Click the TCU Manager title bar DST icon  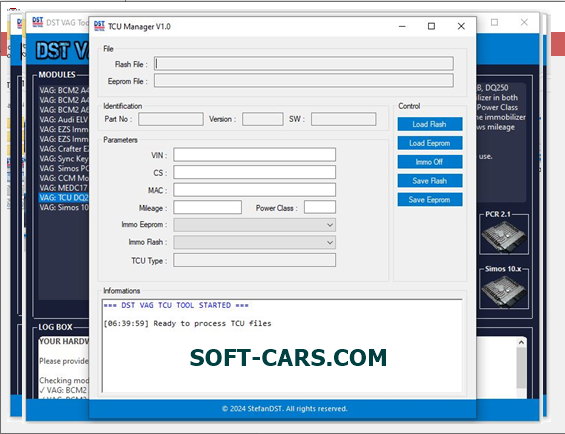pyautogui.click(x=99, y=26)
